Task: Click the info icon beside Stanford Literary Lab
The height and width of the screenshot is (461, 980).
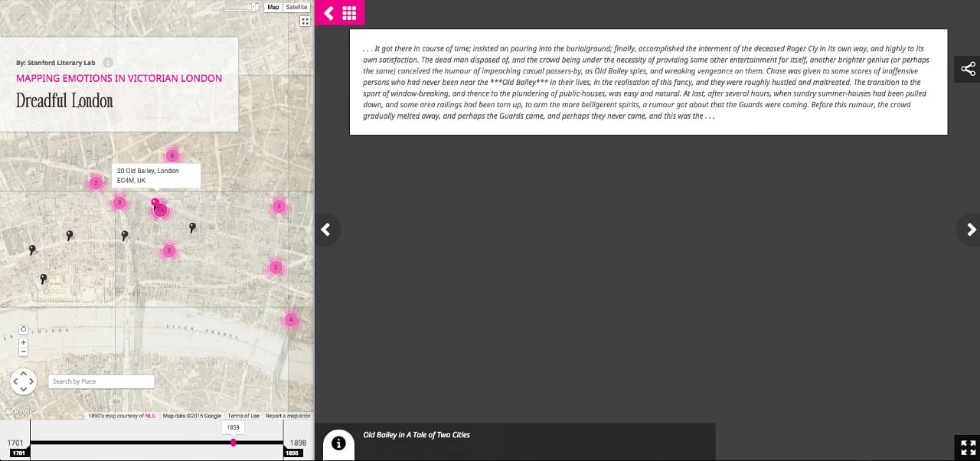Action: (108, 63)
